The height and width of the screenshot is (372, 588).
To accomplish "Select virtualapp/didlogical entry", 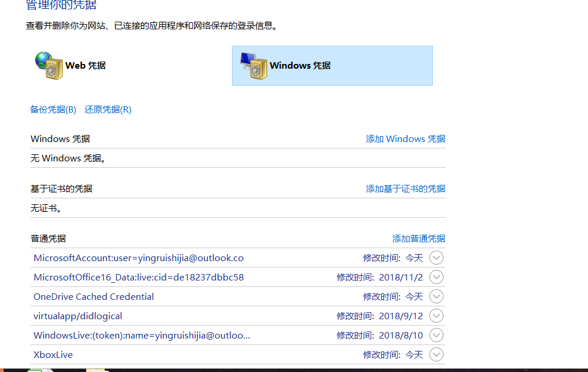I will (78, 316).
